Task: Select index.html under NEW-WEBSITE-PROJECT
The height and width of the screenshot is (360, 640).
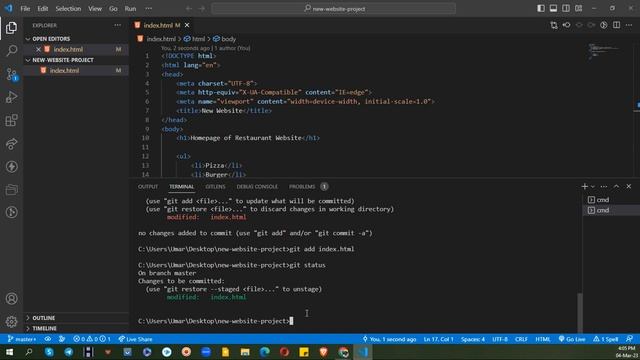Action: [x=76, y=71]
